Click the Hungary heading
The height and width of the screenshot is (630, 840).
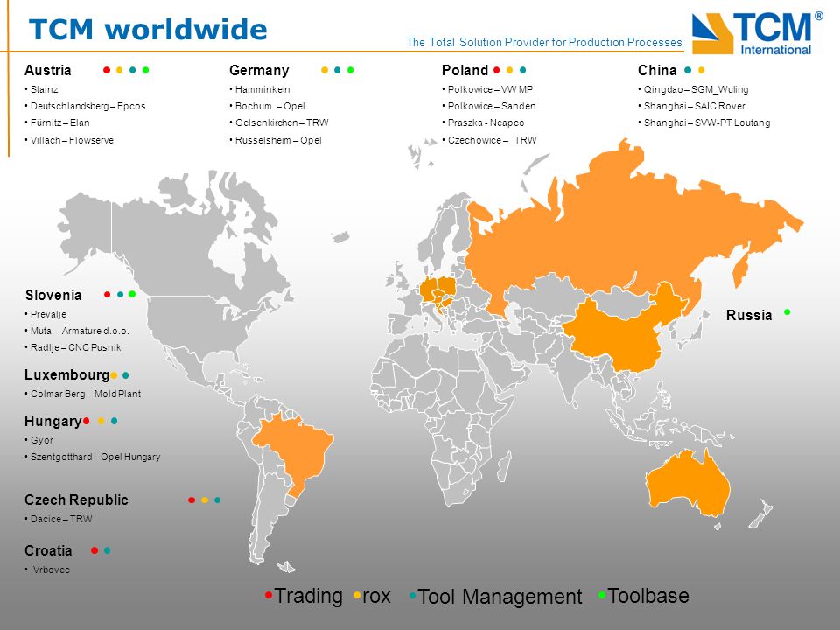pyautogui.click(x=53, y=422)
